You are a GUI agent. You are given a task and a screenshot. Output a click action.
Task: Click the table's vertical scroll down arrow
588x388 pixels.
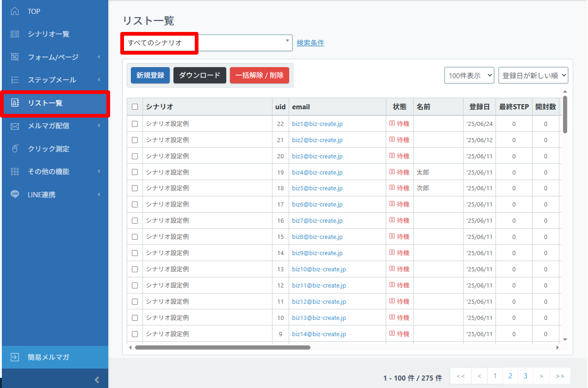(x=565, y=339)
